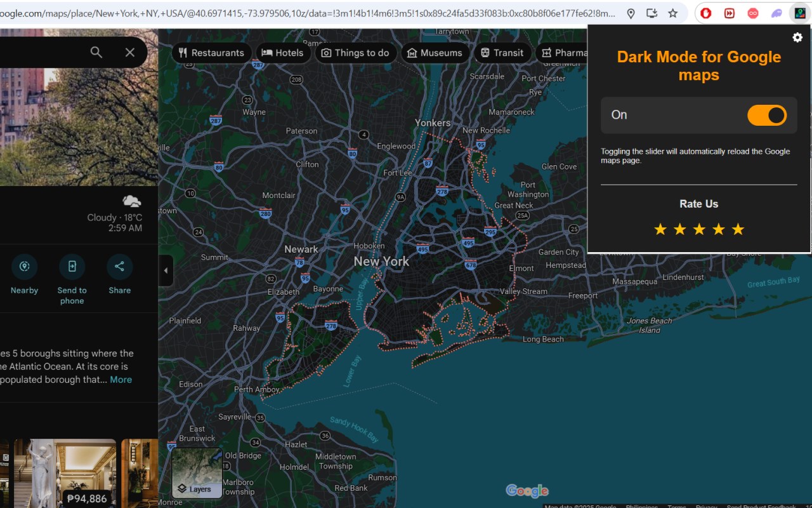Turn off the dark mode On switch

767,115
